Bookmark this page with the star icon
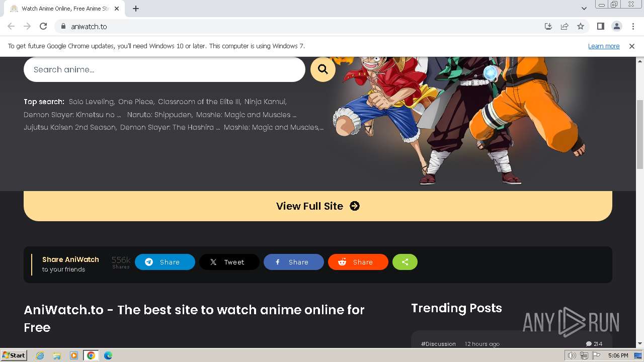The width and height of the screenshot is (644, 362). click(x=581, y=26)
